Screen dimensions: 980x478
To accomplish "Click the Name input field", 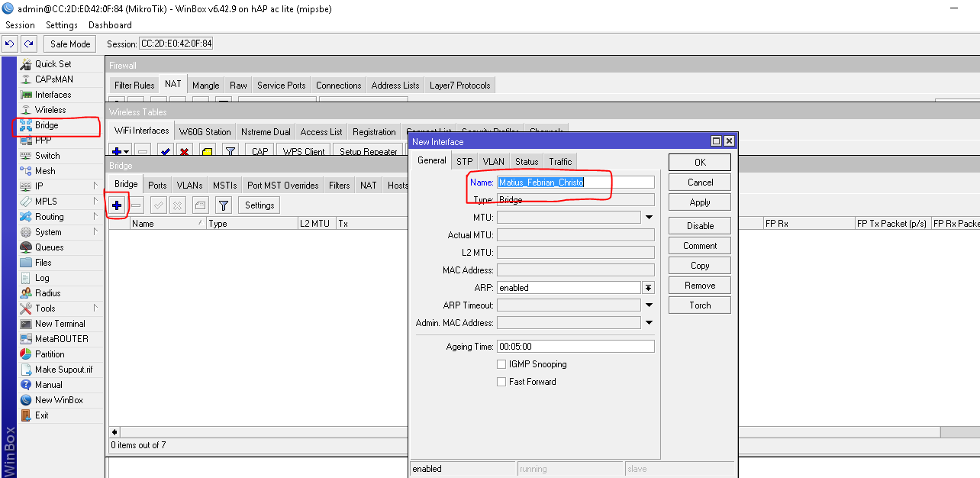I will click(575, 182).
